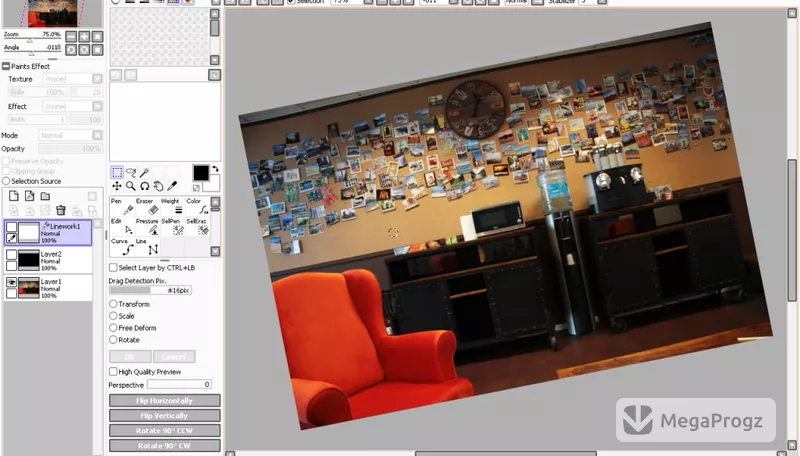Click Rotate 90° CW button
This screenshot has width=800, height=456.
point(165,445)
